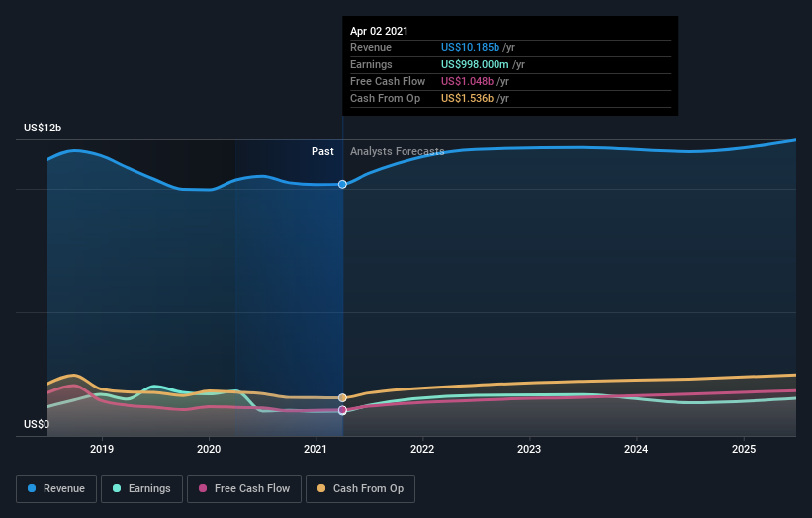This screenshot has width=812, height=518.
Task: Toggle the Earnings legend series
Action: point(141,489)
